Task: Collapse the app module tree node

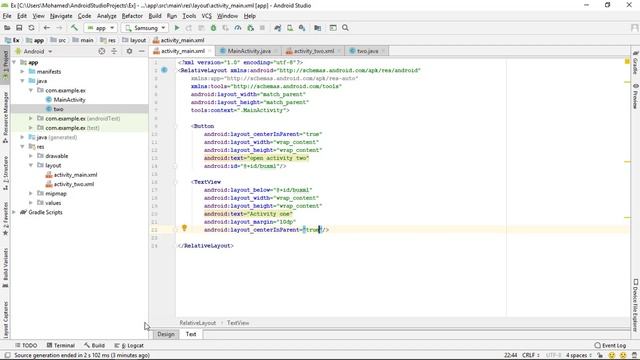Action: [14, 62]
